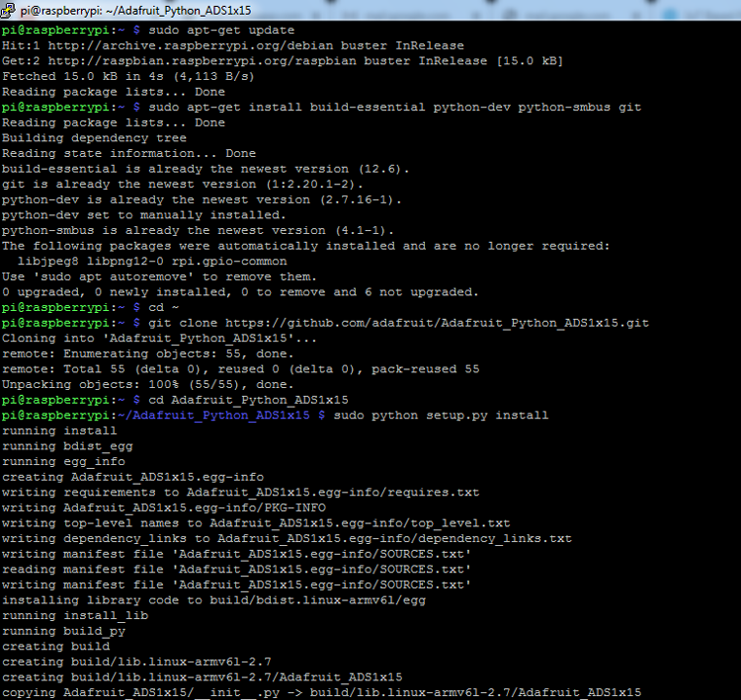Click 'Unpacking objects: 100% (55/55)' line
This screenshot has width=741, height=700.
(x=147, y=384)
